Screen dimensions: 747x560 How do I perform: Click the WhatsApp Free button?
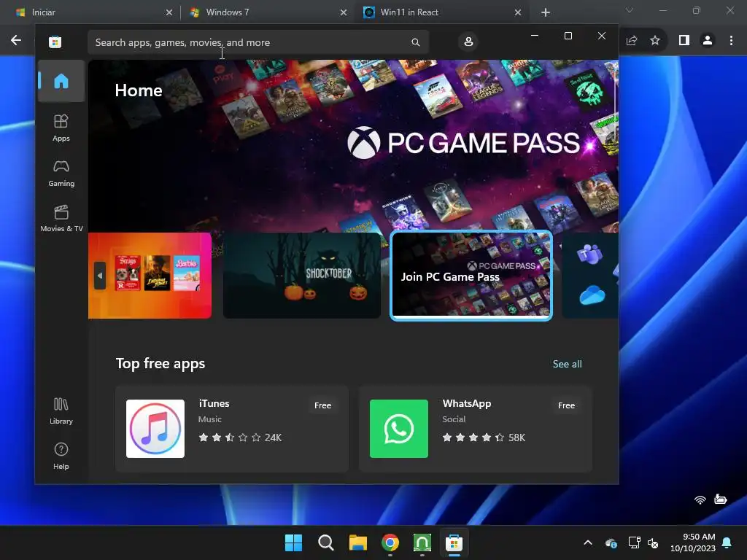[x=566, y=405]
